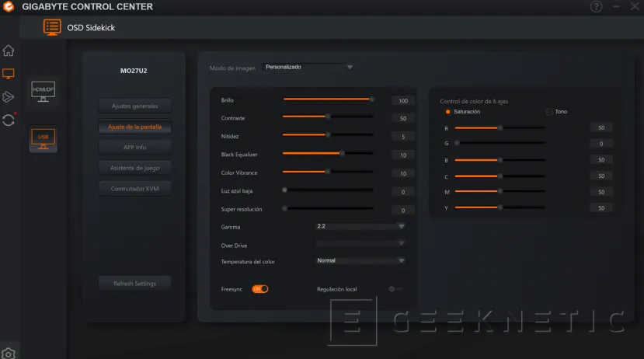Open the Modo de imagen dropdown
The image size is (644, 359).
point(308,68)
